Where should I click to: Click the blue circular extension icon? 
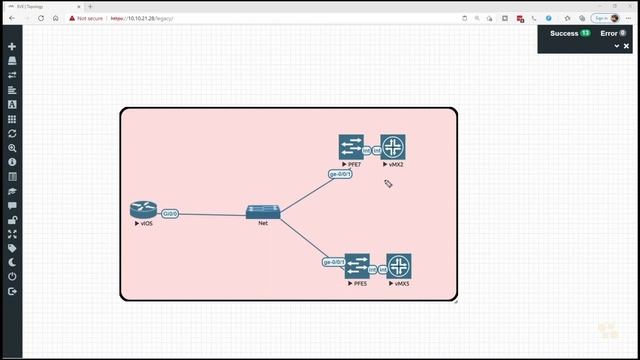(549, 18)
